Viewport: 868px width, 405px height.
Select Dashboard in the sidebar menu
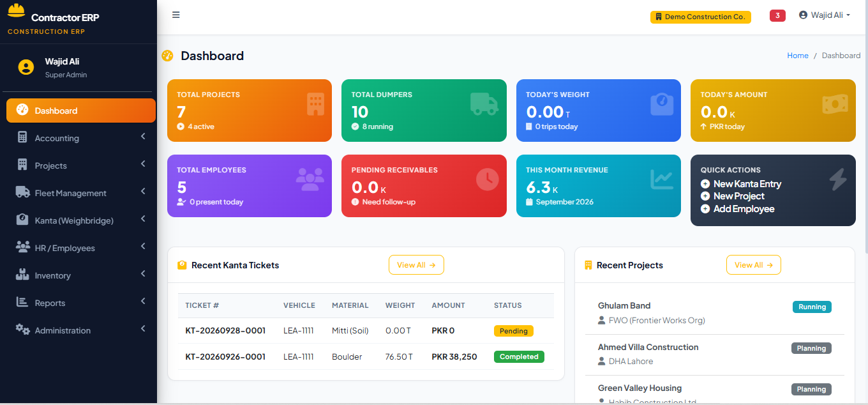(x=81, y=111)
